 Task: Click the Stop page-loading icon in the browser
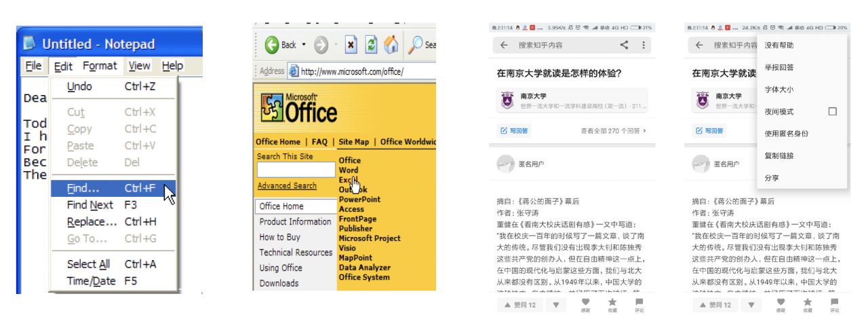(351, 45)
